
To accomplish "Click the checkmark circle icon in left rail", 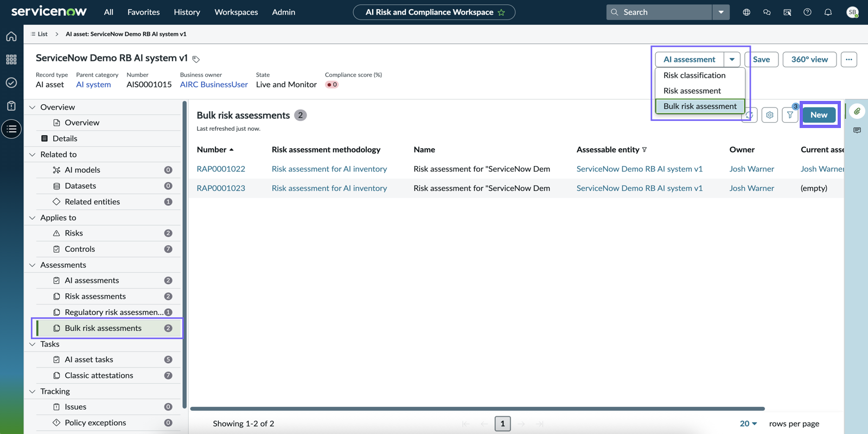I will tap(11, 82).
